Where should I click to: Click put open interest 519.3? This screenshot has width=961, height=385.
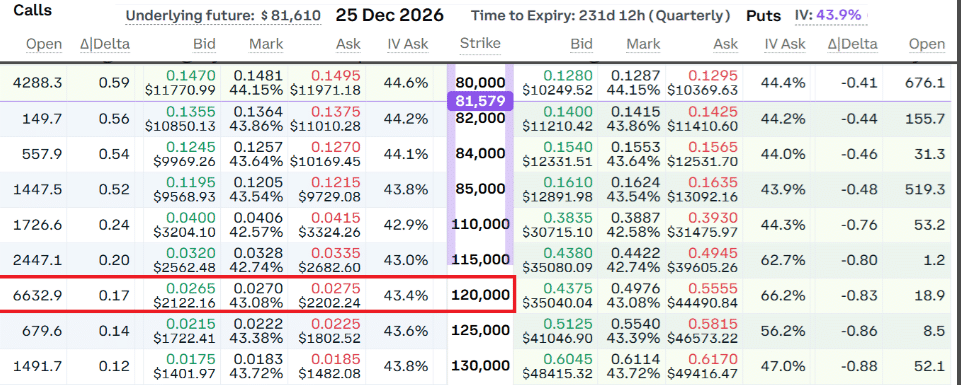(925, 189)
